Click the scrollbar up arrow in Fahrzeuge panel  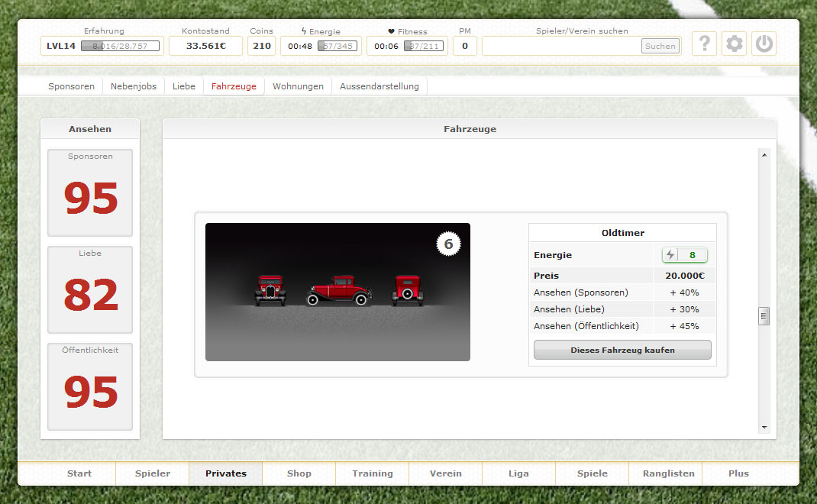point(764,155)
